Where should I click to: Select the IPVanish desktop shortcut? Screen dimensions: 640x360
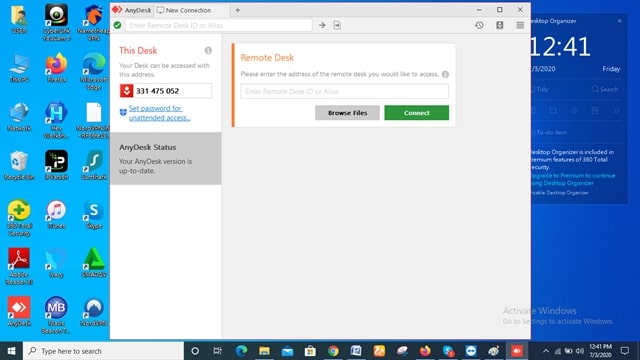(56, 165)
